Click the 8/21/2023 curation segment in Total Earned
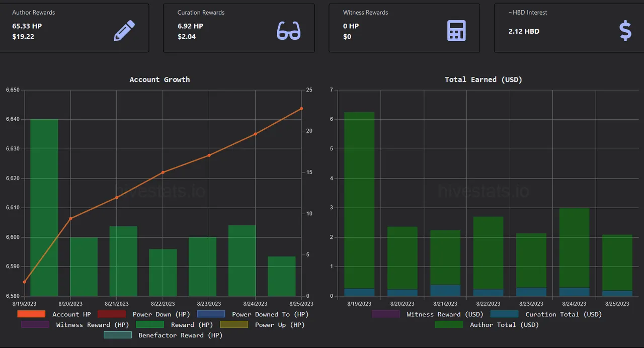The image size is (644, 348). pyautogui.click(x=445, y=290)
